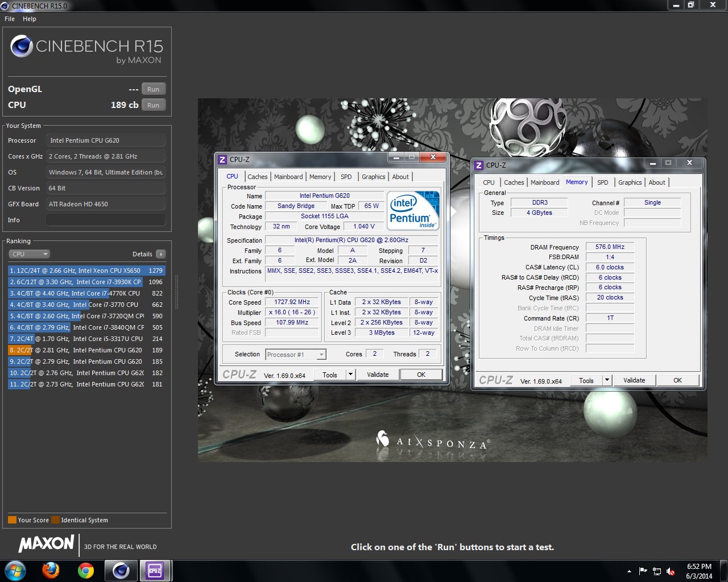Select the 2.79 GHz Pentium G620 row
This screenshot has width=728, height=582.
pyautogui.click(x=86, y=361)
